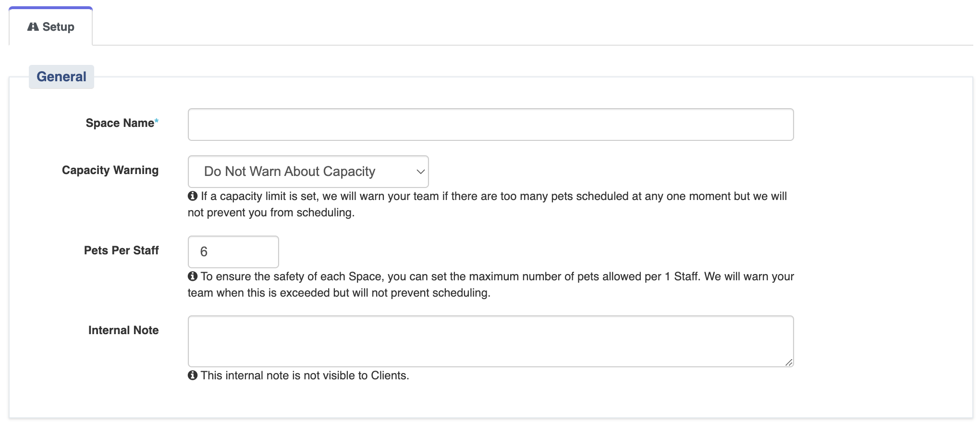980x425 pixels.
Task: Click the Internal Note label
Action: pos(123,330)
